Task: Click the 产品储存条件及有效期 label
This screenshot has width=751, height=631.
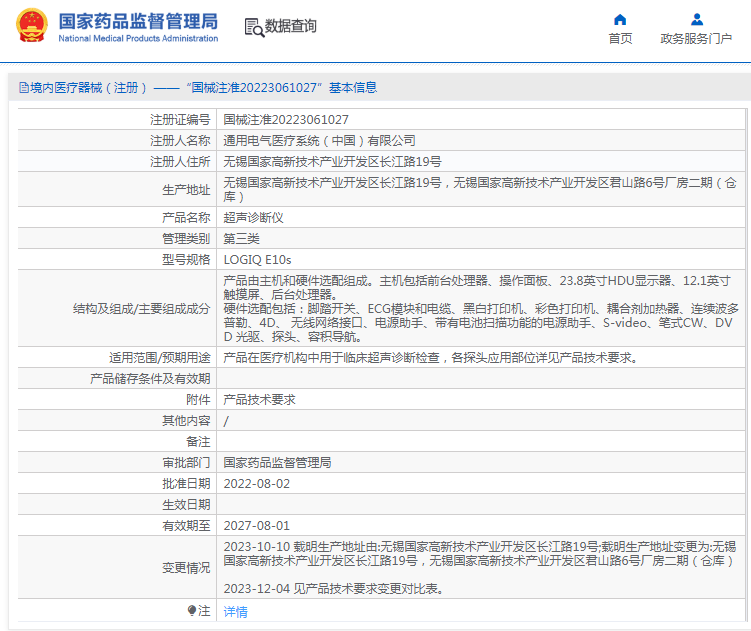Action: point(150,379)
